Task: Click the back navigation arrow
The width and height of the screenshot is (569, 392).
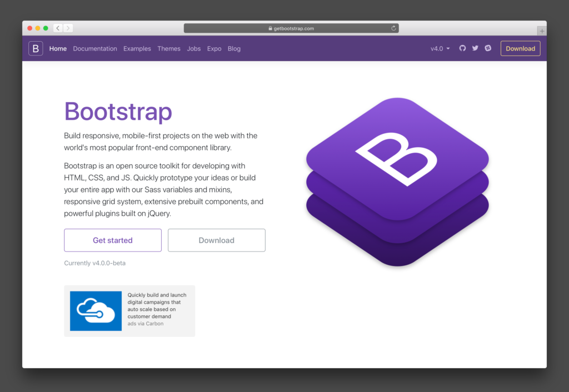Action: point(58,28)
